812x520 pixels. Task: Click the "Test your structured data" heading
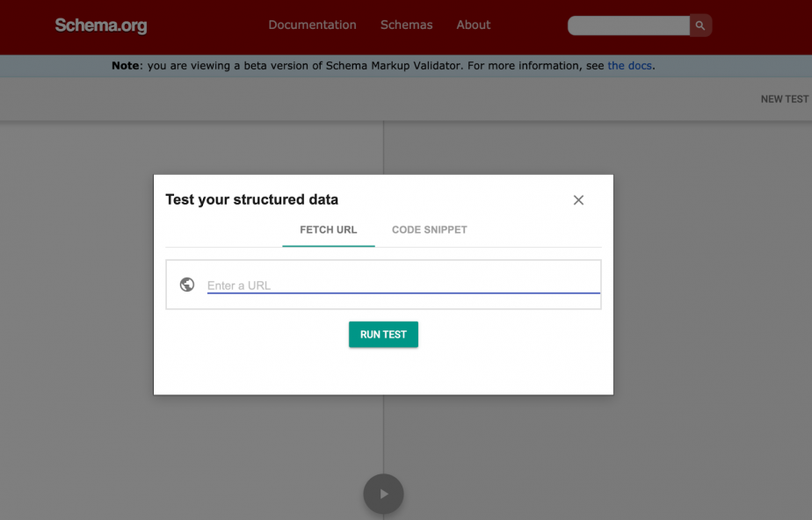(x=251, y=200)
